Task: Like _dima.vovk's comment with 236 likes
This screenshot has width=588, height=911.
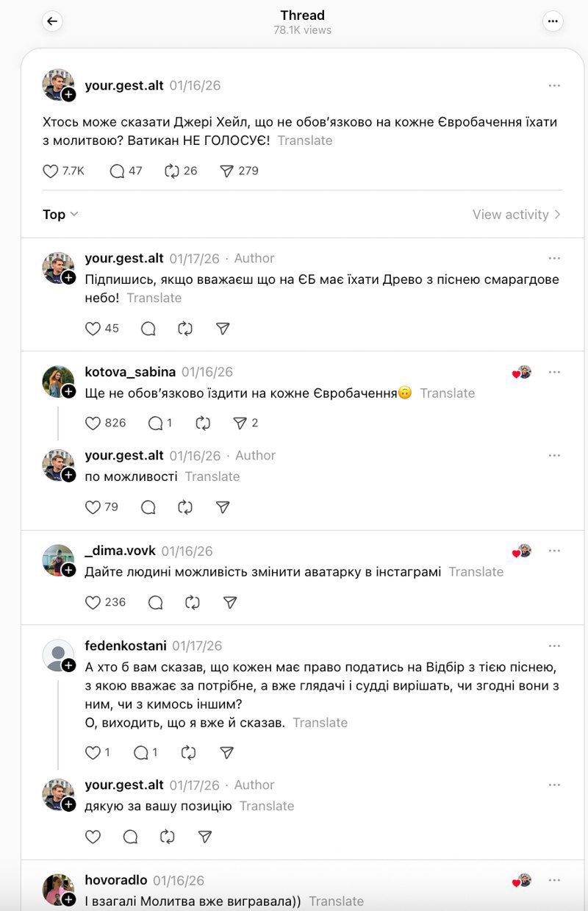Action: (x=93, y=603)
